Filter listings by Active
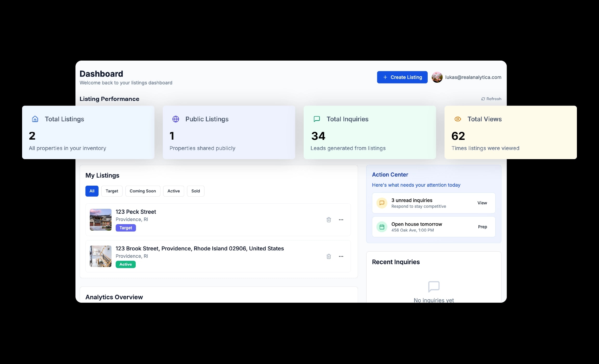This screenshot has width=599, height=364. point(174,191)
